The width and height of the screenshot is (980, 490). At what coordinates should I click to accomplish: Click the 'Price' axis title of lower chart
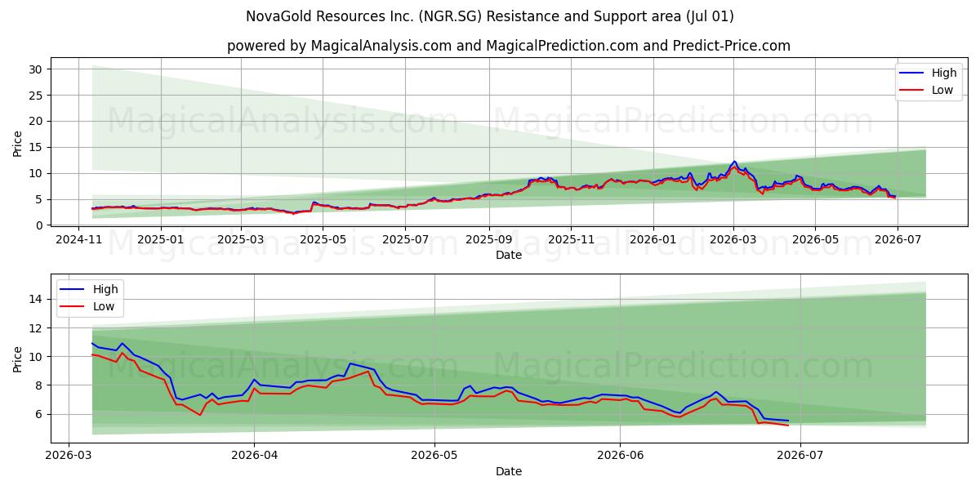[18, 358]
